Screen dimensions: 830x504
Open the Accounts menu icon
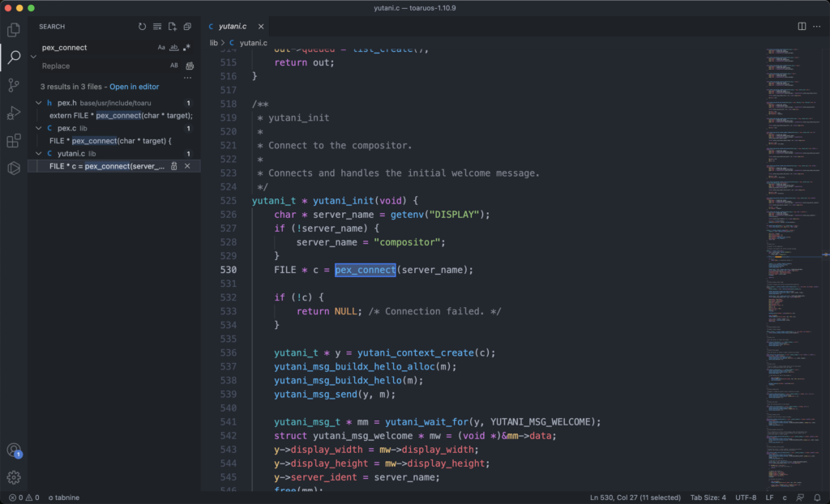(x=14, y=450)
